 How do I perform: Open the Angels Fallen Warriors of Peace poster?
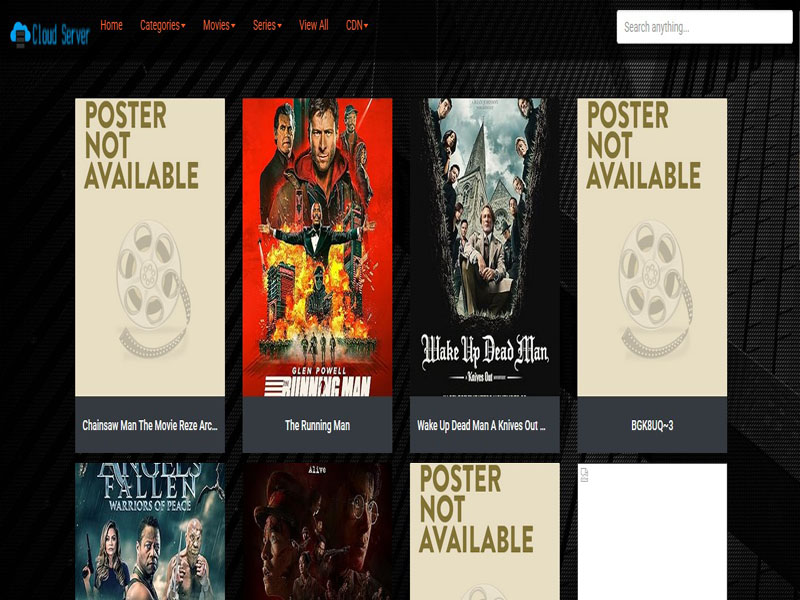click(150, 532)
